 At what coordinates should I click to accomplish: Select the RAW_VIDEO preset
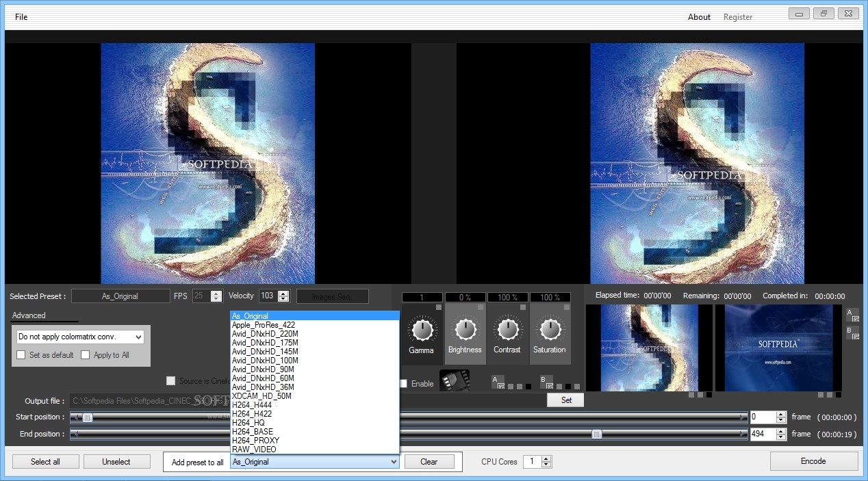pyautogui.click(x=315, y=450)
